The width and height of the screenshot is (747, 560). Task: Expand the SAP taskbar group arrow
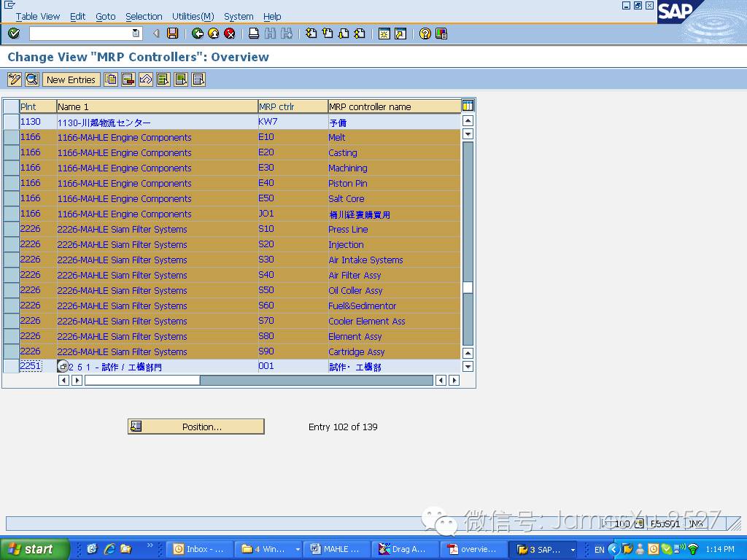573,549
